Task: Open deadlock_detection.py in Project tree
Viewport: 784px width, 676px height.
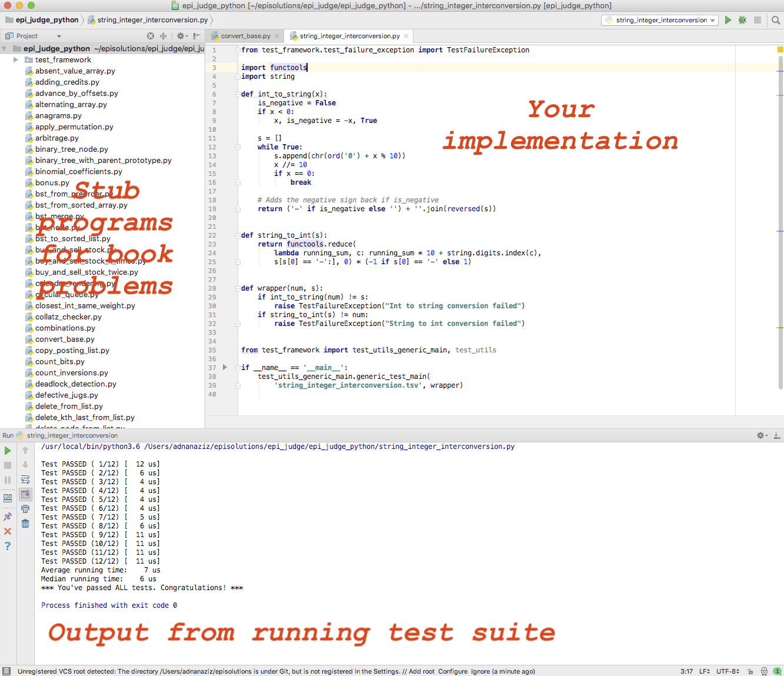Action: (x=76, y=384)
